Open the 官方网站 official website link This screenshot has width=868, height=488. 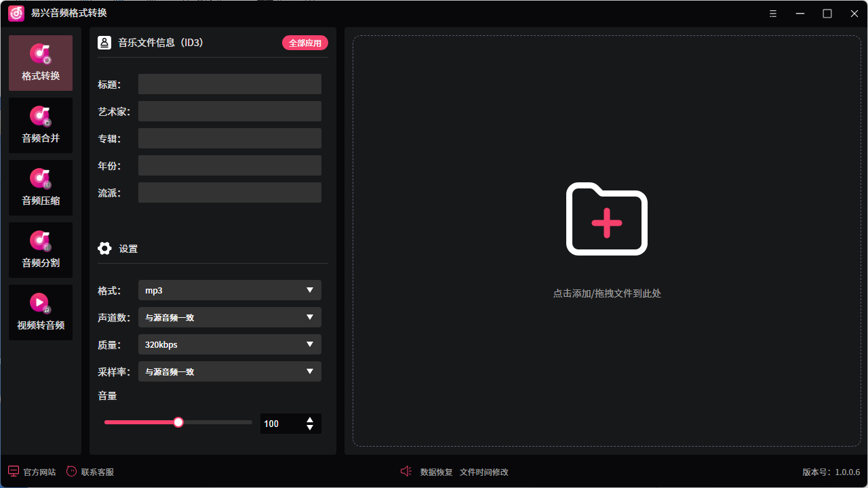point(32,471)
